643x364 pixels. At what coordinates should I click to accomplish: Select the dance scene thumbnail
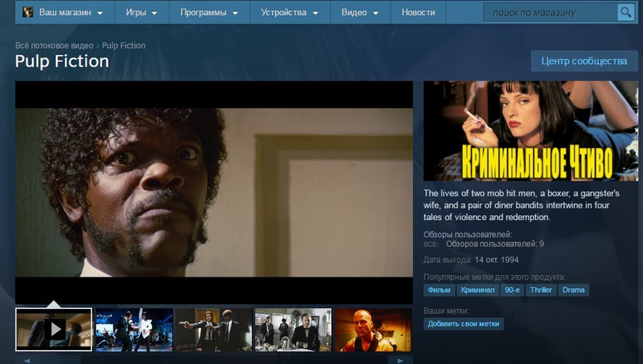[134, 330]
